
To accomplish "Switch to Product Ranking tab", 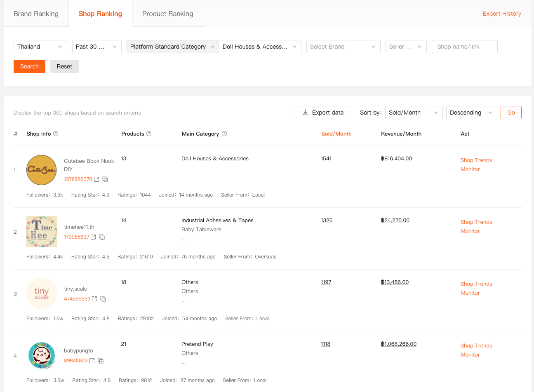I will pyautogui.click(x=167, y=14).
